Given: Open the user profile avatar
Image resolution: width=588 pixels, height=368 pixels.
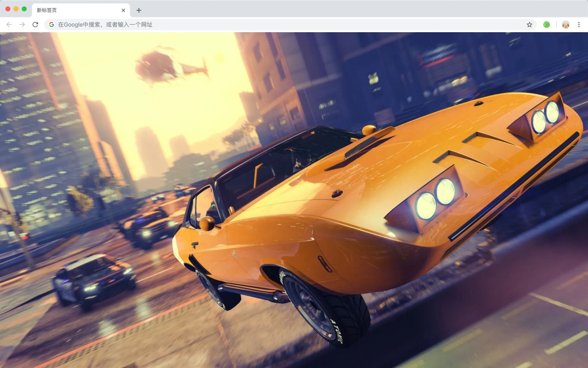Looking at the screenshot, I should click(565, 24).
